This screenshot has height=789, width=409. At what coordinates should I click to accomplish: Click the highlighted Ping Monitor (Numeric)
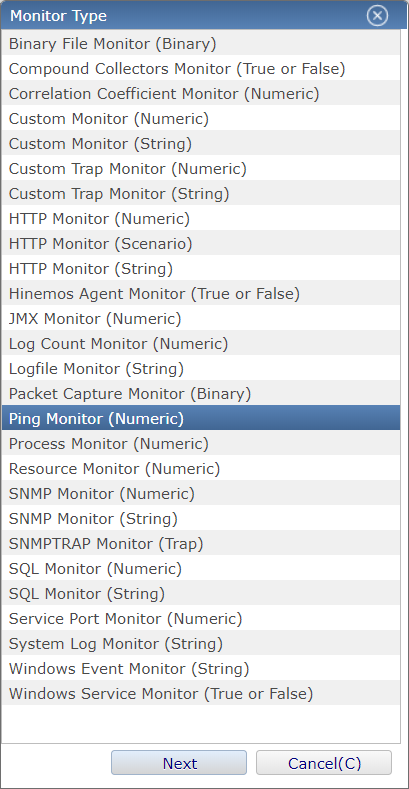[x=201, y=419]
